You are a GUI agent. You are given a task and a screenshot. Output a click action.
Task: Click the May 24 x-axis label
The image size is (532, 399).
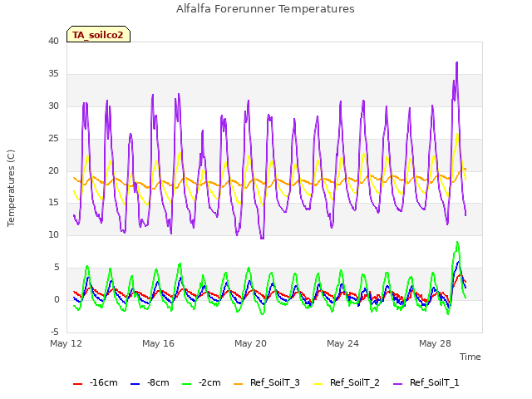click(343, 343)
